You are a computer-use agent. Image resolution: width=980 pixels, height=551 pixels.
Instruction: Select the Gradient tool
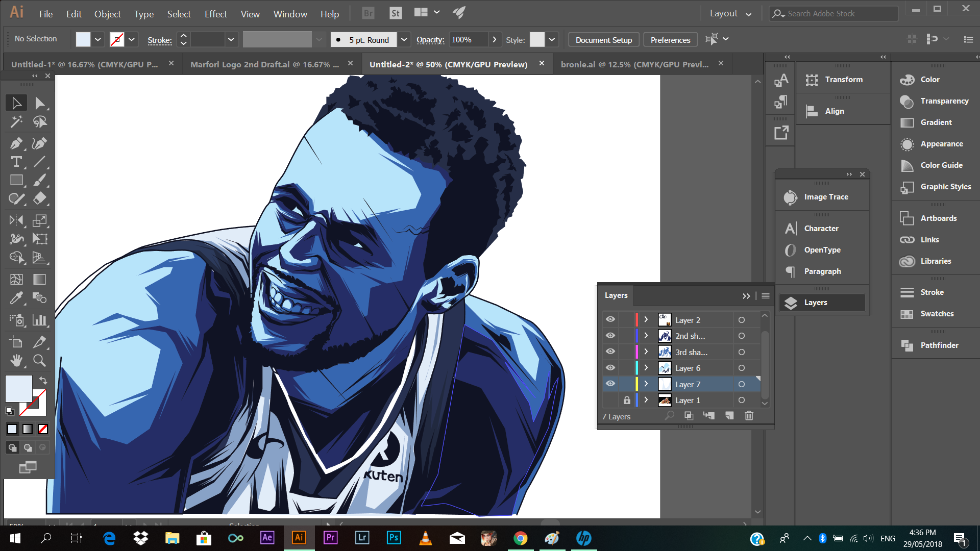(x=40, y=279)
